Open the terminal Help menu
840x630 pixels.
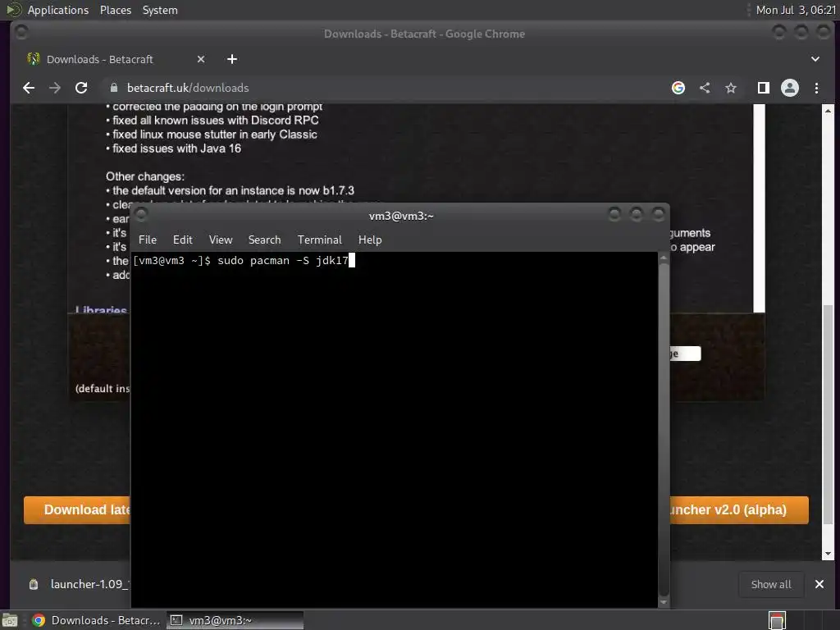click(370, 240)
